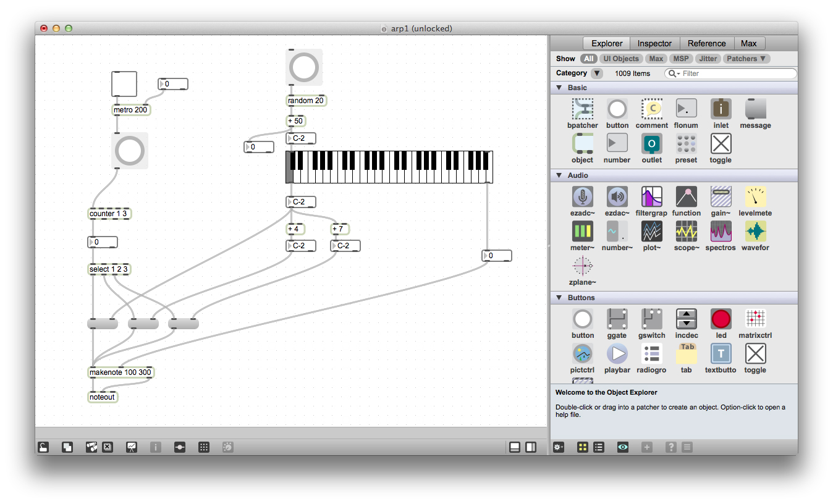The height and width of the screenshot is (504, 833).
Task: Click the spectroscope~ icon
Action: (721, 232)
